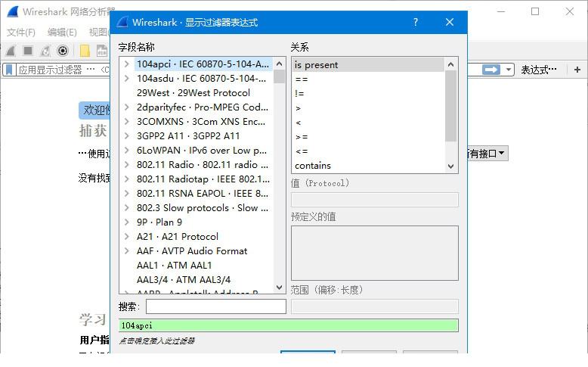The image size is (588, 367).
Task: Click the filter bookmark icon
Action: tap(9, 70)
